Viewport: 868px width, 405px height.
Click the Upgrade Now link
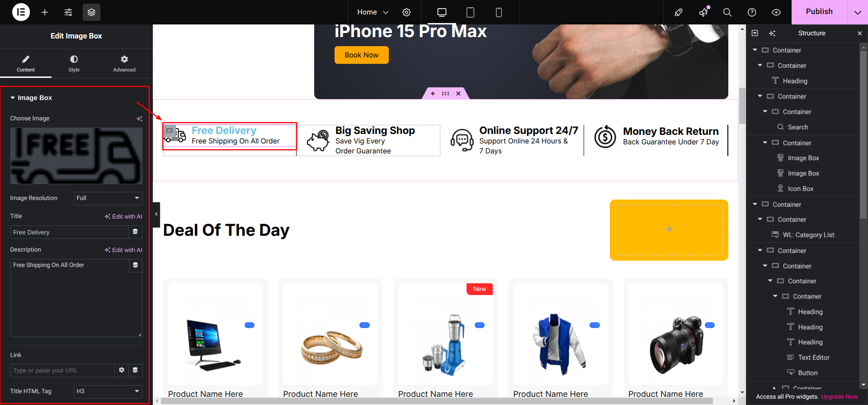839,396
